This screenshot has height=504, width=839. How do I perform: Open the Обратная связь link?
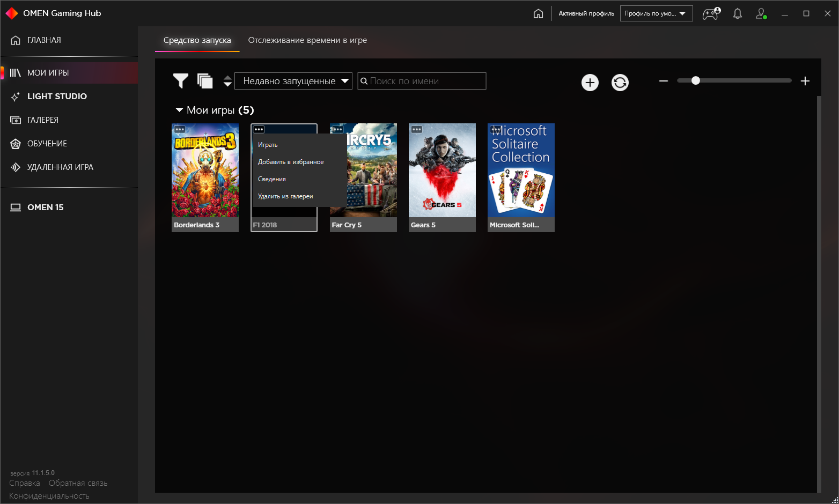(x=78, y=483)
